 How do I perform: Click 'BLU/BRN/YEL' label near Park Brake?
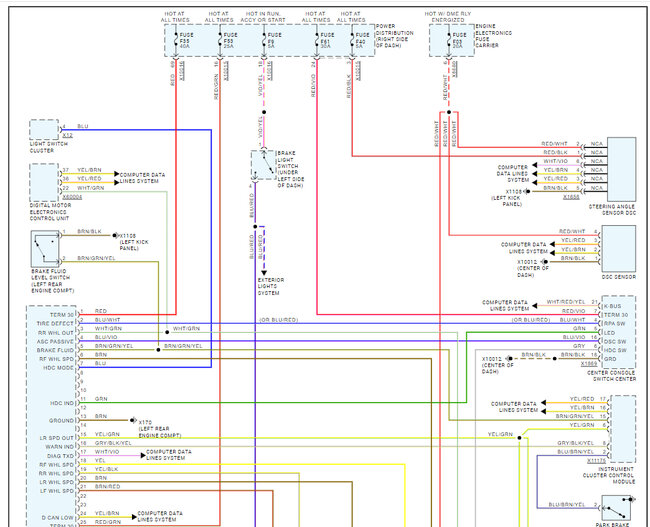point(567,505)
